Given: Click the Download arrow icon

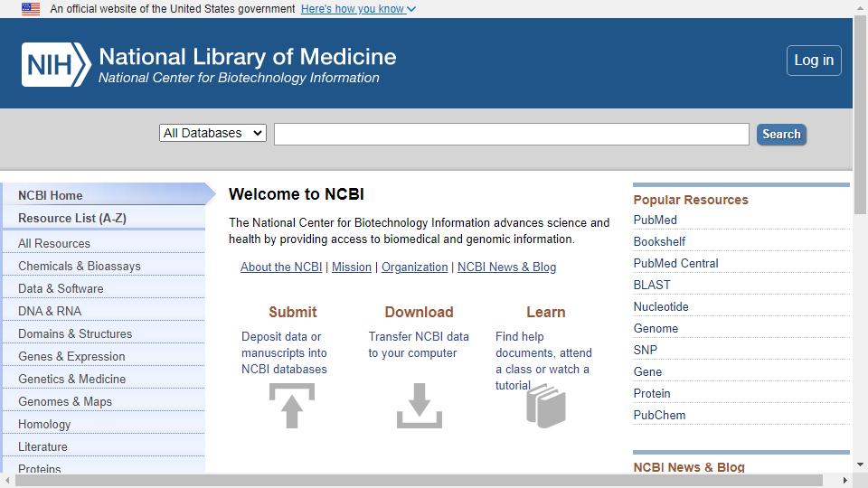Looking at the screenshot, I should click(x=419, y=406).
